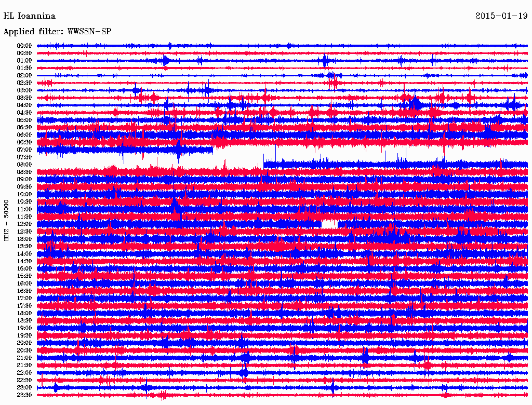The width and height of the screenshot is (532, 405).
Task: Select the 05:30 time label
Action: (24, 127)
